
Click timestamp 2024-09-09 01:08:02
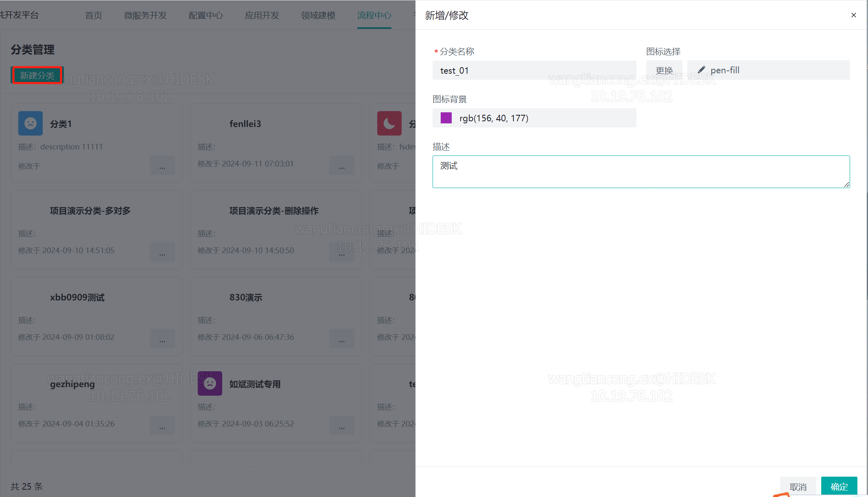click(x=78, y=337)
